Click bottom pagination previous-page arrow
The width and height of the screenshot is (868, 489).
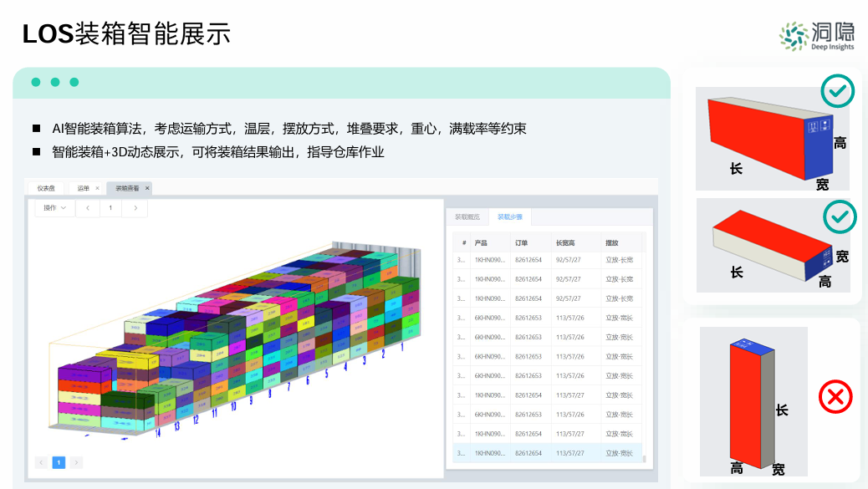[41, 462]
